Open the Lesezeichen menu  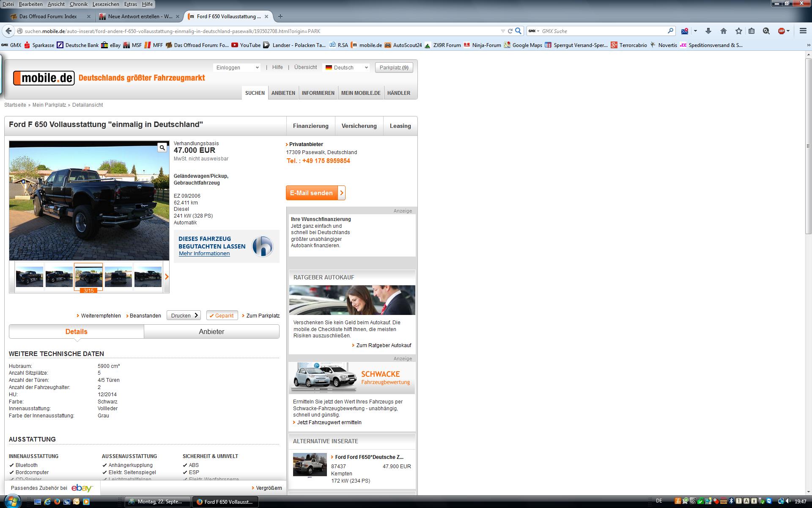pyautogui.click(x=105, y=4)
